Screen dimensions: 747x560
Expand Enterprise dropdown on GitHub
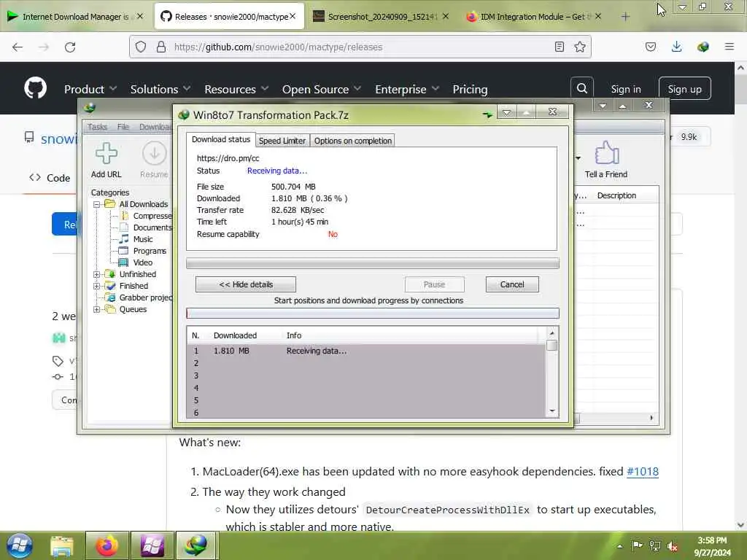[x=407, y=89]
